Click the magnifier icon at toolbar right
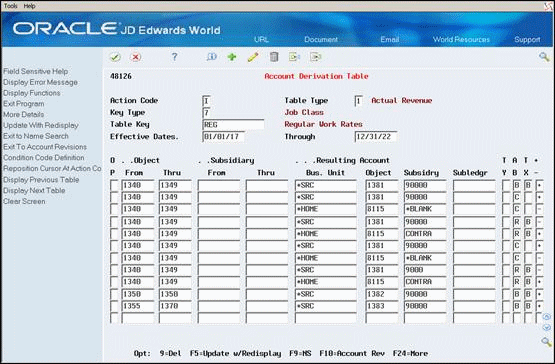 point(544,56)
